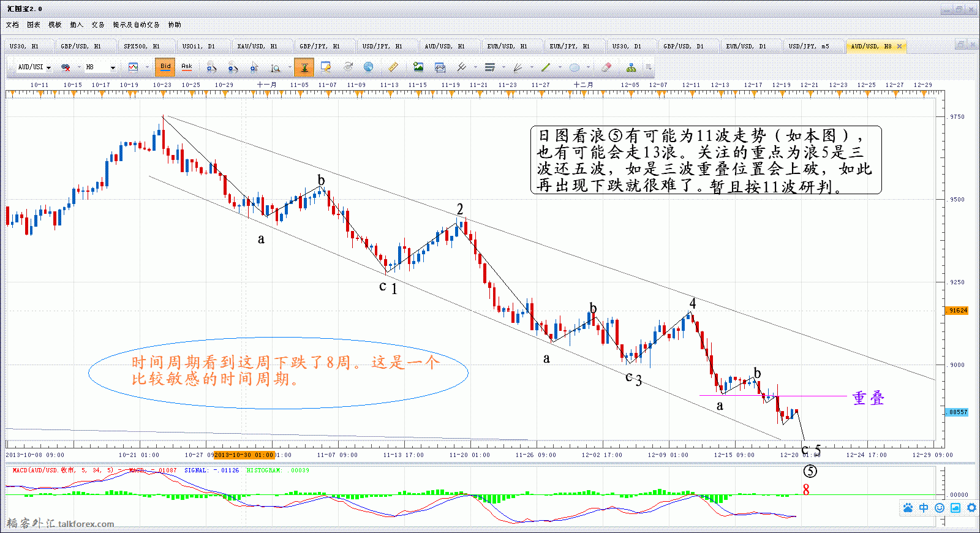980x533 pixels.
Task: Open the 交易 menu
Action: [98, 25]
